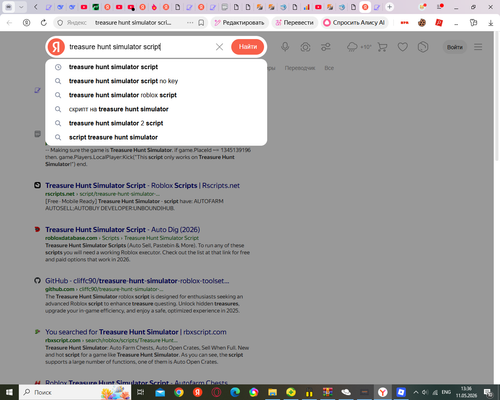
Task: Open the GitHub cliffc90 treasure-hunt-simulator result
Action: tap(137, 281)
